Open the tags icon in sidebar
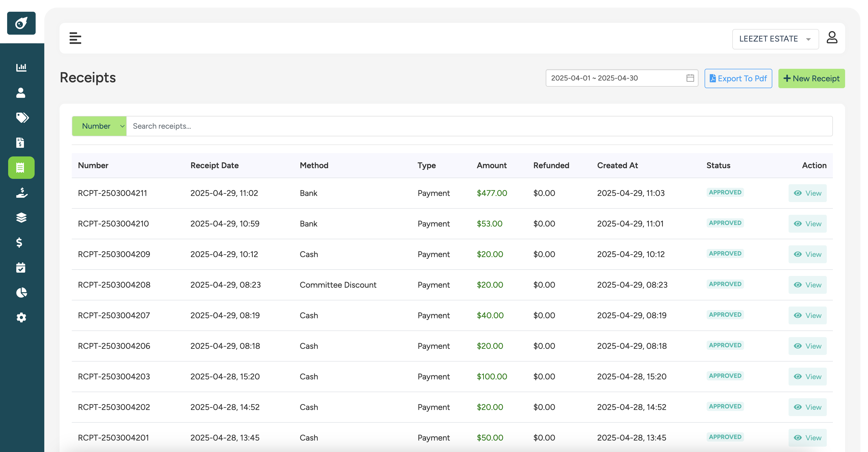This screenshot has height=452, width=868. coord(22,117)
